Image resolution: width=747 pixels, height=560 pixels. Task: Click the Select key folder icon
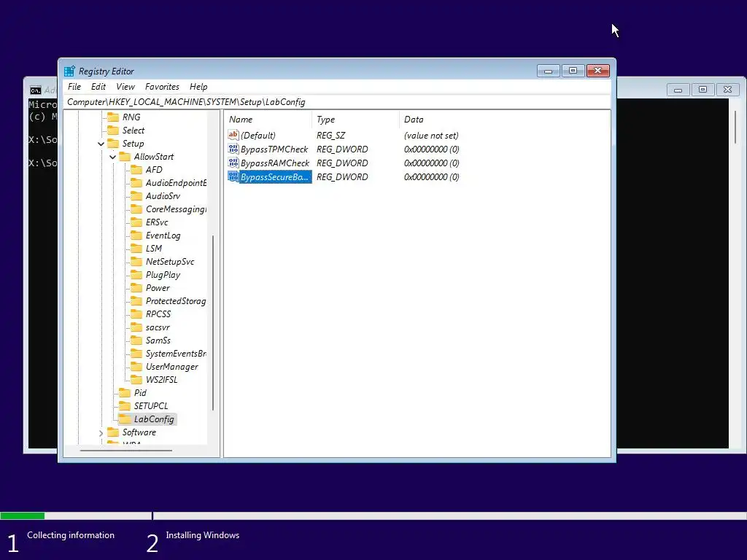coord(113,130)
